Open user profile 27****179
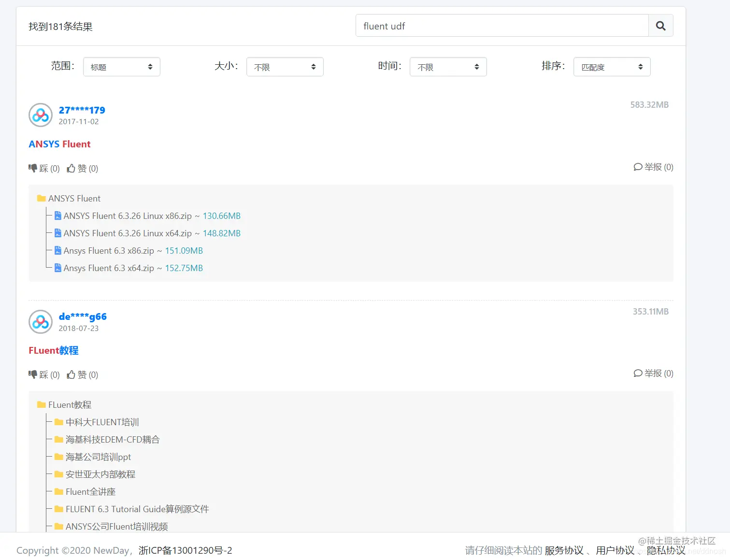730x560 pixels. pos(82,110)
